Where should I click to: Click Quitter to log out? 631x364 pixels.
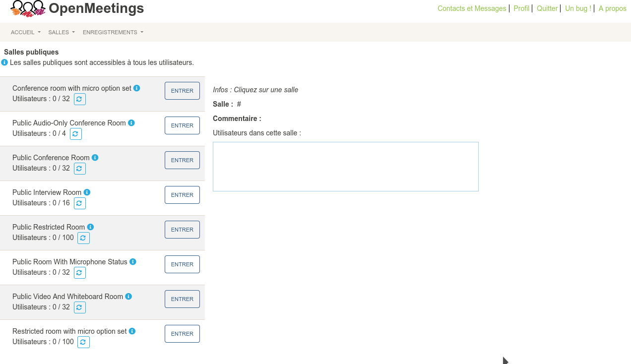(x=547, y=8)
